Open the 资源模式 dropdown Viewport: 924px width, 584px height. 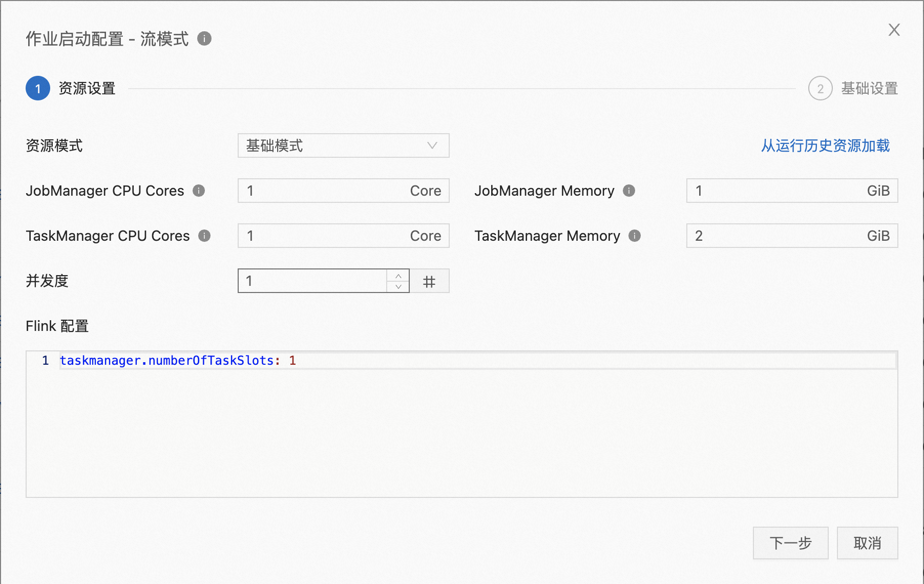pyautogui.click(x=343, y=146)
